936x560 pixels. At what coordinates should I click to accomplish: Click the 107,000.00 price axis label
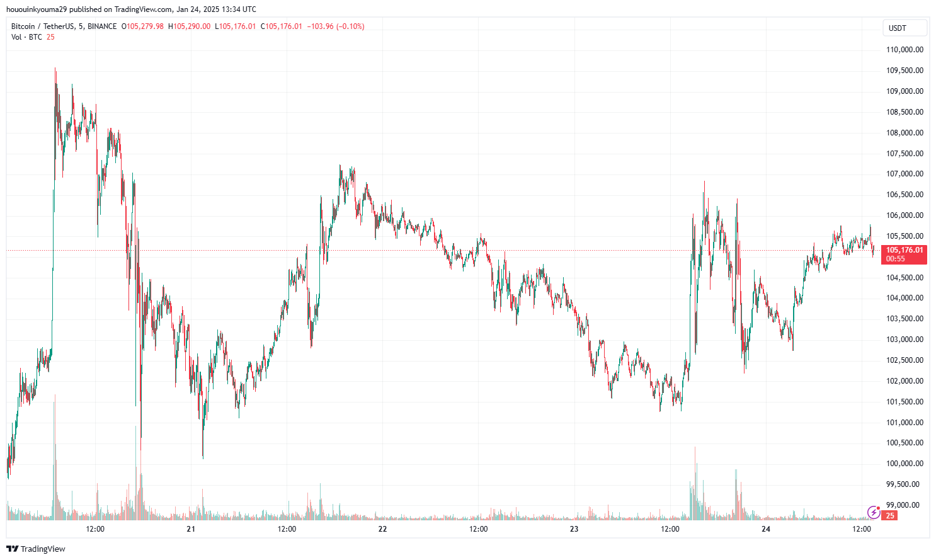pos(905,174)
